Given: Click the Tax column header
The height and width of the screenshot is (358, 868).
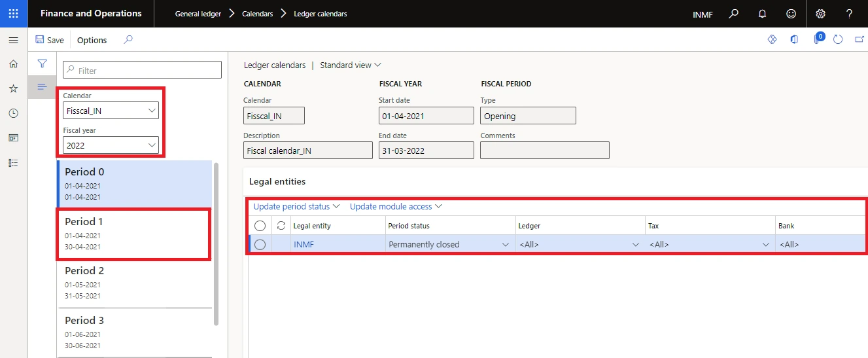Looking at the screenshot, I should [x=653, y=226].
